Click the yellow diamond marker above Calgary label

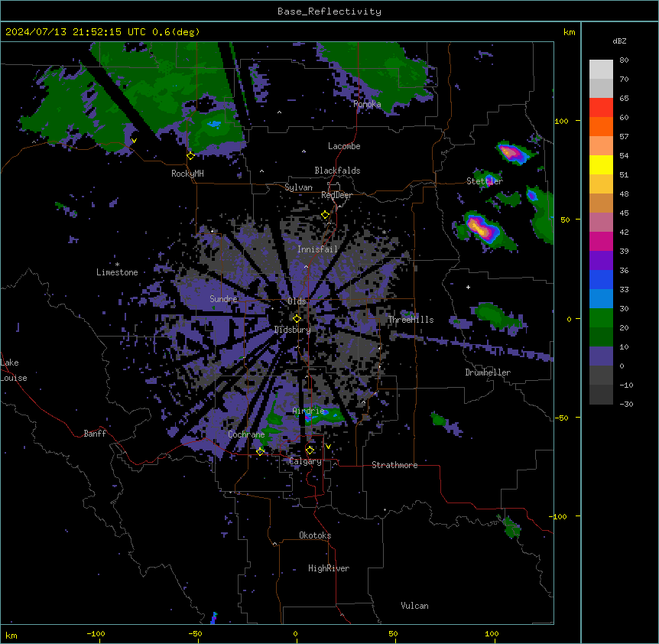[310, 450]
